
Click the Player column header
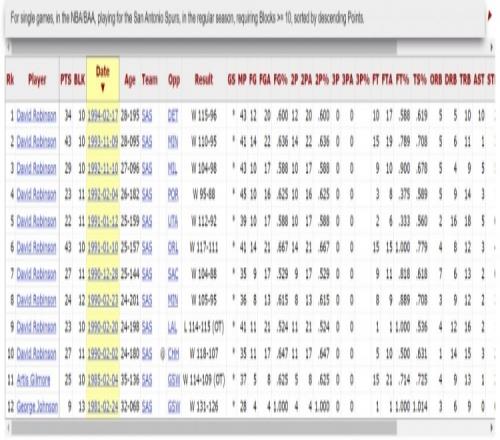pyautogui.click(x=37, y=80)
